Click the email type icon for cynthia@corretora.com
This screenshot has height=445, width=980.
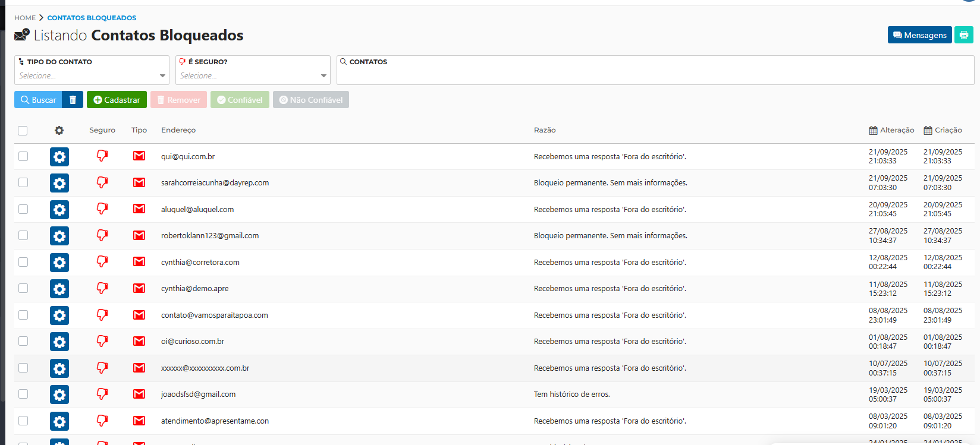pyautogui.click(x=139, y=262)
